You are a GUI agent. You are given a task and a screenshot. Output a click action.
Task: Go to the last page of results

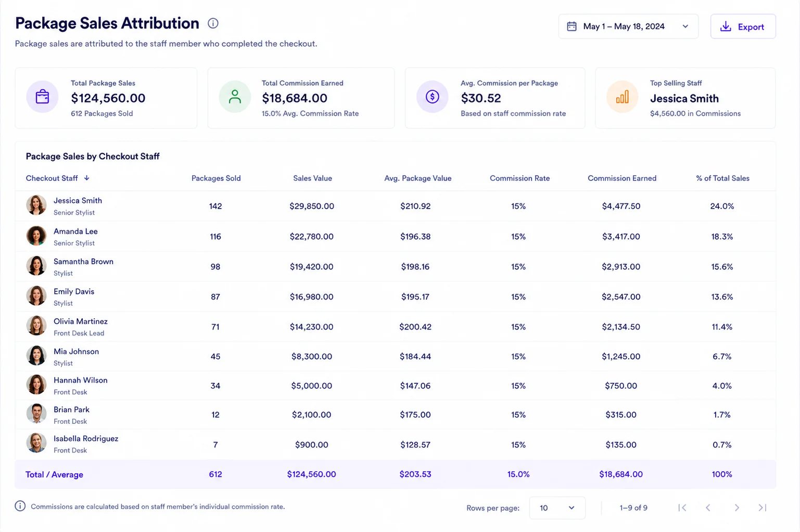(763, 508)
